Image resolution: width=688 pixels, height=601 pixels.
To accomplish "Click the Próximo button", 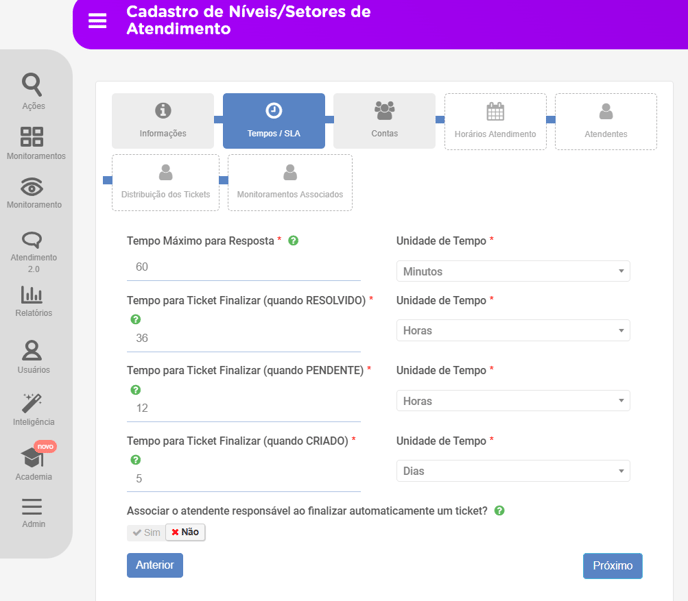I will pos(613,566).
